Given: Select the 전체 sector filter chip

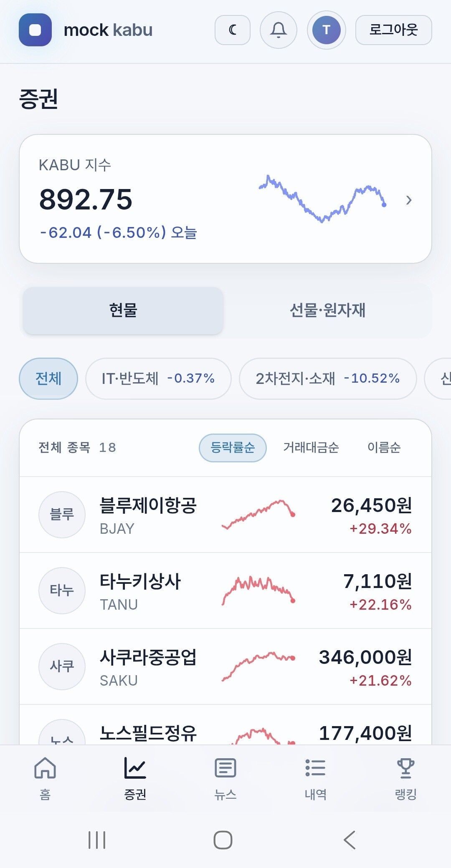Looking at the screenshot, I should [48, 378].
